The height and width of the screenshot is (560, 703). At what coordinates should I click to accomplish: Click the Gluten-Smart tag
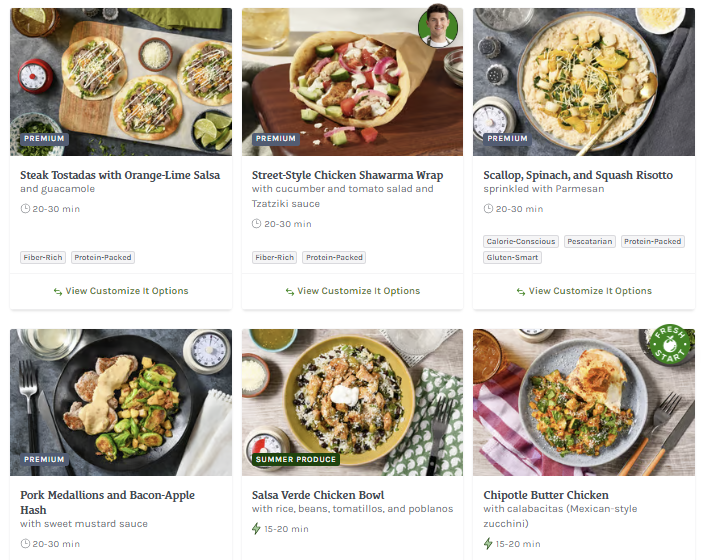[512, 257]
